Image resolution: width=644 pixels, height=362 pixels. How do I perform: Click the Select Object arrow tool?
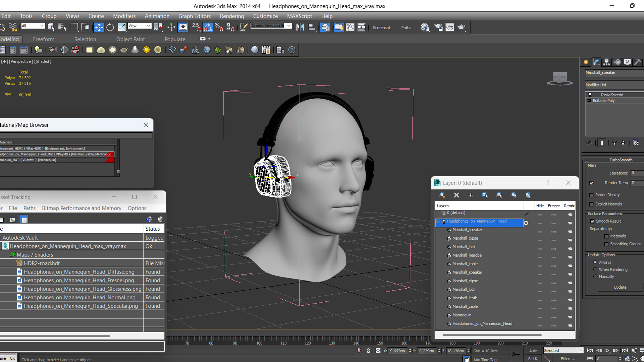coord(51,27)
